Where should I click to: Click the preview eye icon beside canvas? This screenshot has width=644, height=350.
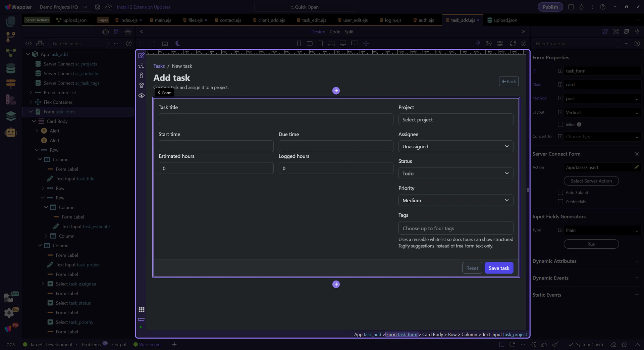coord(142,95)
